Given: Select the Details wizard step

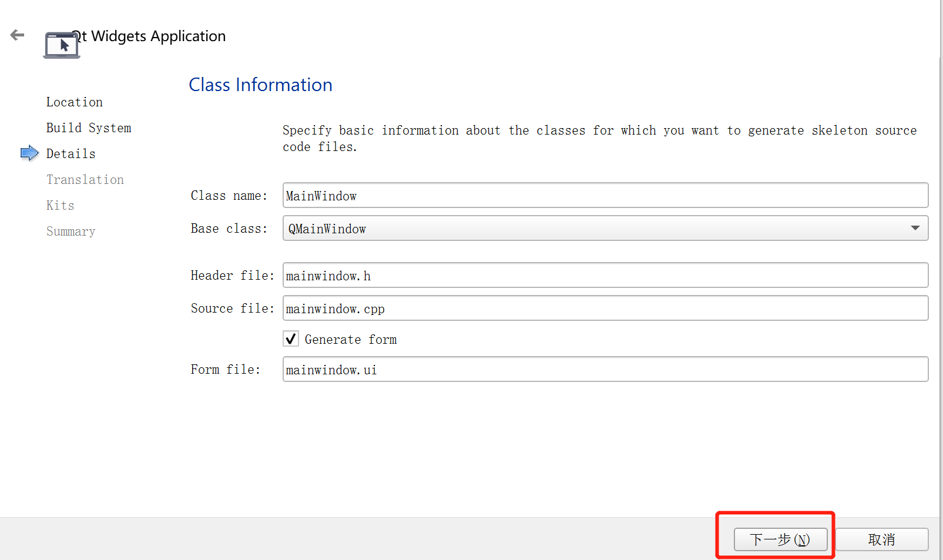Looking at the screenshot, I should tap(71, 154).
